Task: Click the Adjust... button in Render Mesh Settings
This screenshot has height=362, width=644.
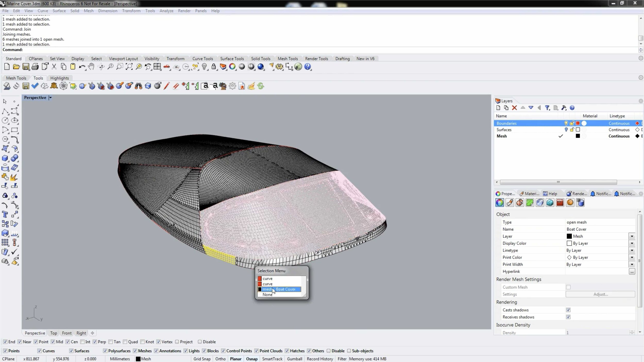Action: 600,294
